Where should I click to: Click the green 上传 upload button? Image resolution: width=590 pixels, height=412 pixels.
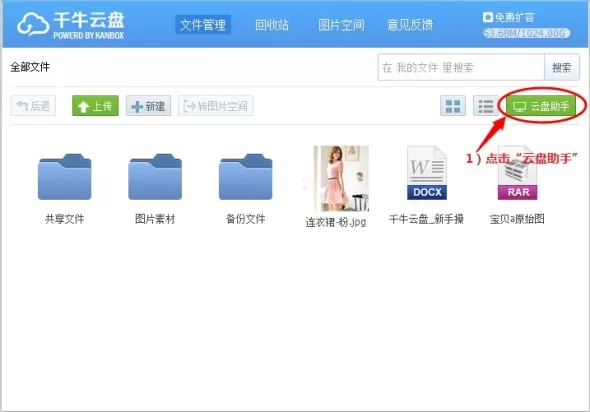pyautogui.click(x=95, y=106)
